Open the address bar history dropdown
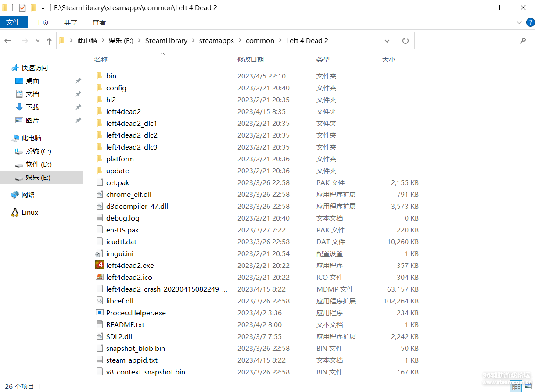Viewport: 535px width, 392px height. [x=387, y=40]
